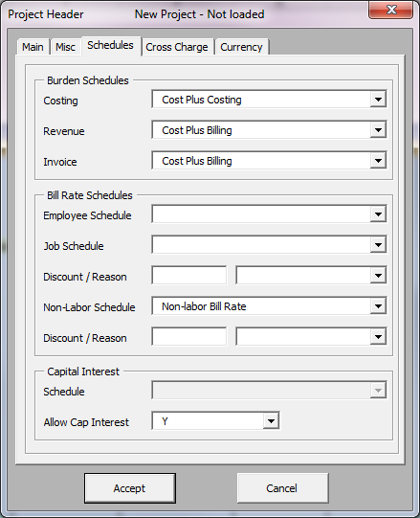This screenshot has width=420, height=518.
Task: Expand the Revenue burden schedule dropdown arrow
Action: [x=378, y=130]
